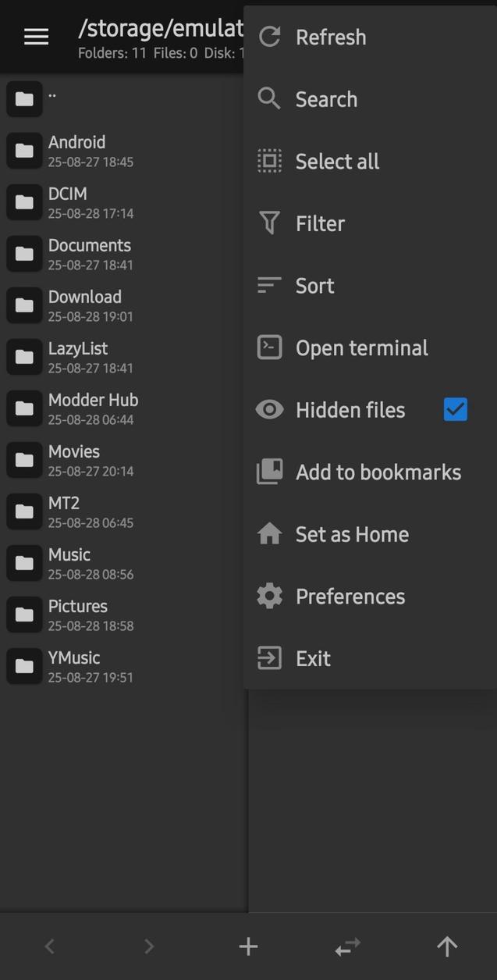Choose Open terminal menu entry
The width and height of the screenshot is (497, 980).
tap(370, 347)
